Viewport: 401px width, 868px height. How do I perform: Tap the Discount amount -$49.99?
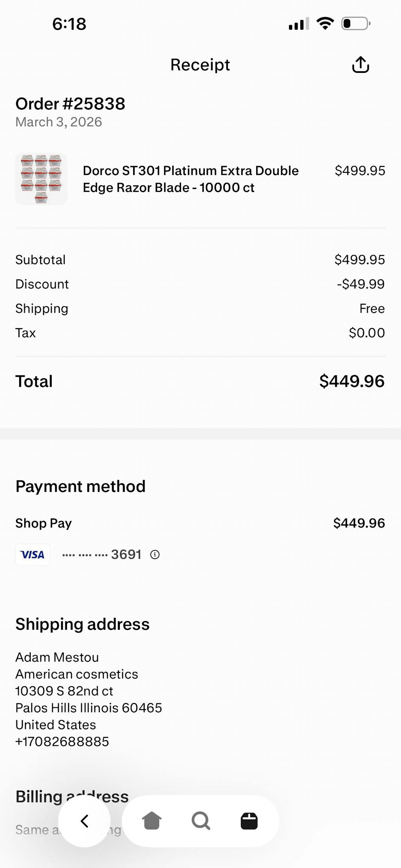pyautogui.click(x=361, y=284)
